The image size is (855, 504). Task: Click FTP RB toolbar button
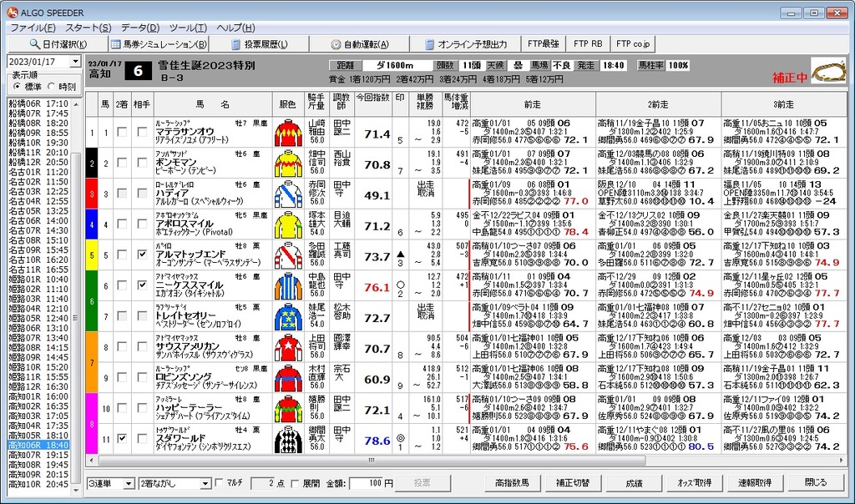click(588, 43)
